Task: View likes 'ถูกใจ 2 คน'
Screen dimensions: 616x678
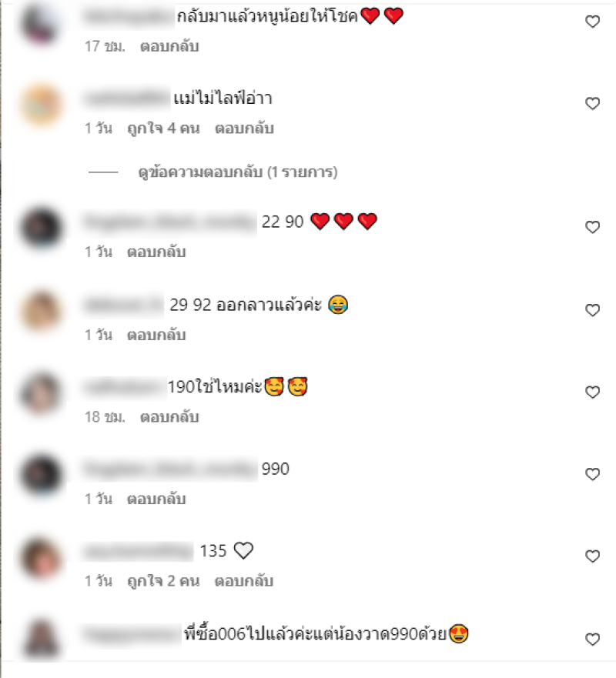Action: pos(163,581)
